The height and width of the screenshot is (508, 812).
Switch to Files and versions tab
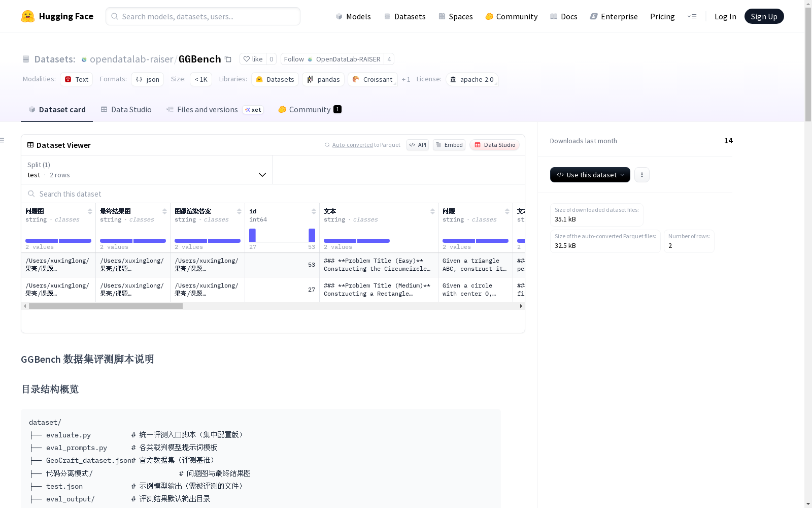click(215, 109)
